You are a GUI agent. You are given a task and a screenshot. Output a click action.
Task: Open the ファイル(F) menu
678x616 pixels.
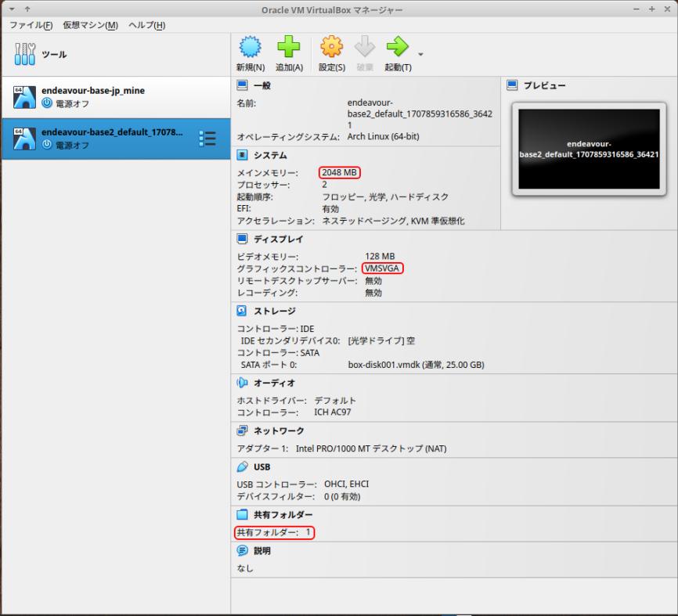[x=31, y=25]
